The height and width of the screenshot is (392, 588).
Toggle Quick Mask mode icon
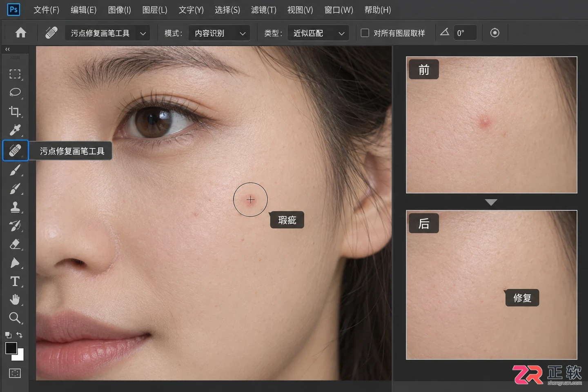tap(15, 373)
